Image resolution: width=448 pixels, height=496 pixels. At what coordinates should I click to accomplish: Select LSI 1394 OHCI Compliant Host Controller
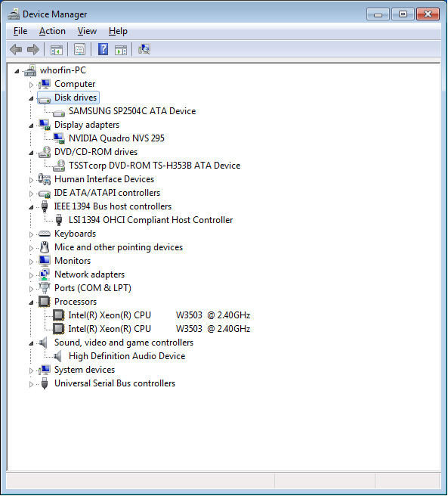(150, 220)
